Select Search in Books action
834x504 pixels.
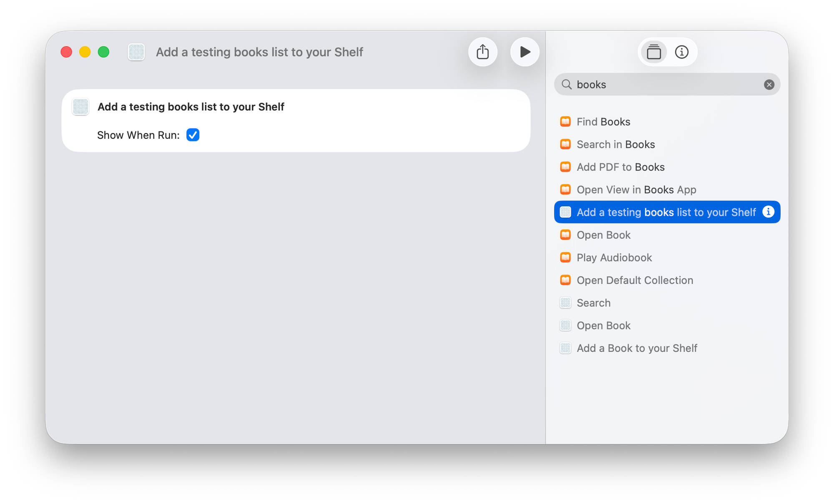tap(615, 144)
